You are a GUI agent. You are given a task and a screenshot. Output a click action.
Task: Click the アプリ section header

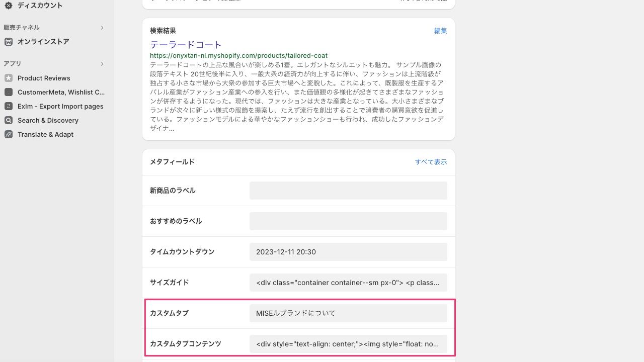coord(13,64)
